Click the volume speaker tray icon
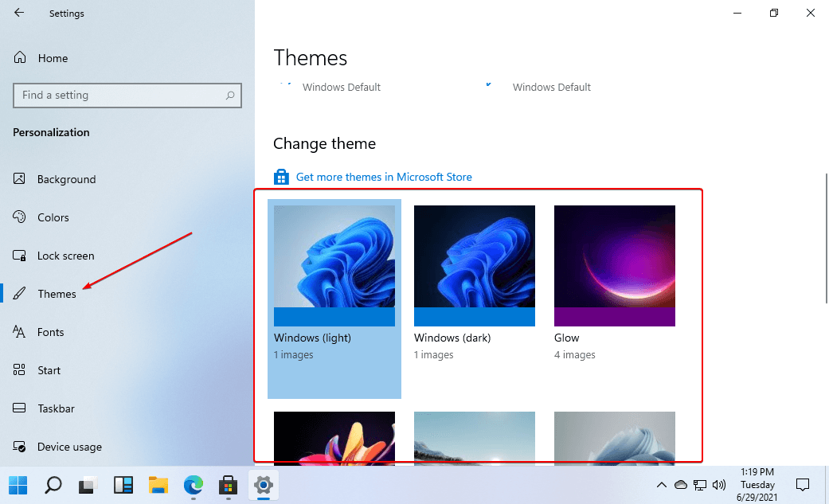The height and width of the screenshot is (504, 829). 718,484
